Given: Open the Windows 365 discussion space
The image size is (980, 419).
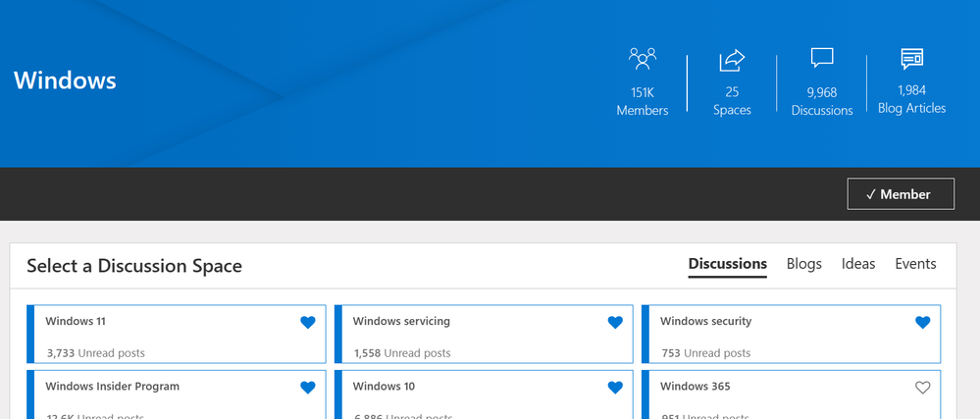Looking at the screenshot, I should 695,387.
